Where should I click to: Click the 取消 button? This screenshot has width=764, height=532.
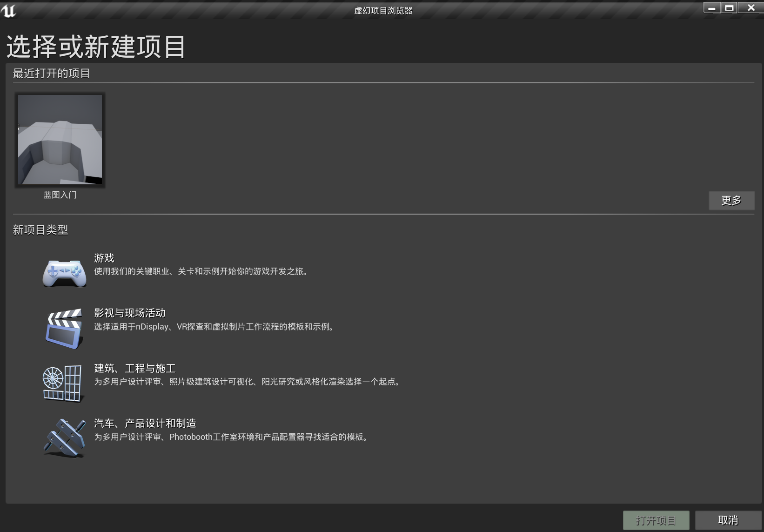[728, 520]
